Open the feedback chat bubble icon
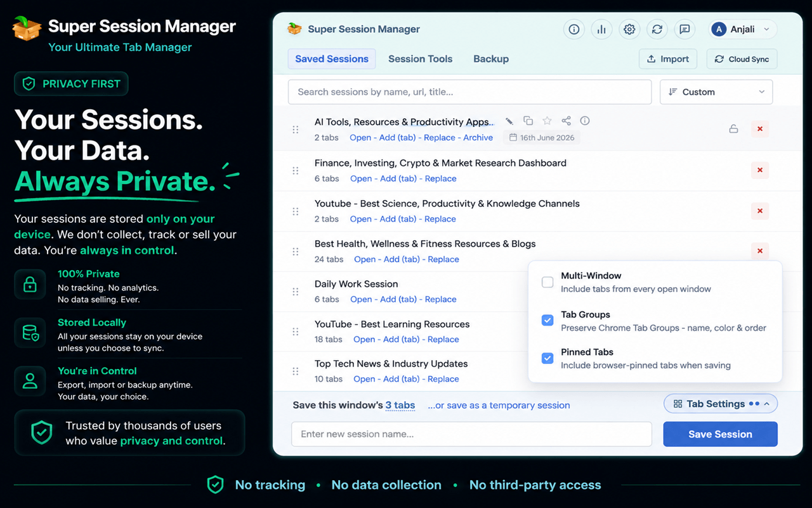Screen dimensions: 812x508 [684, 29]
